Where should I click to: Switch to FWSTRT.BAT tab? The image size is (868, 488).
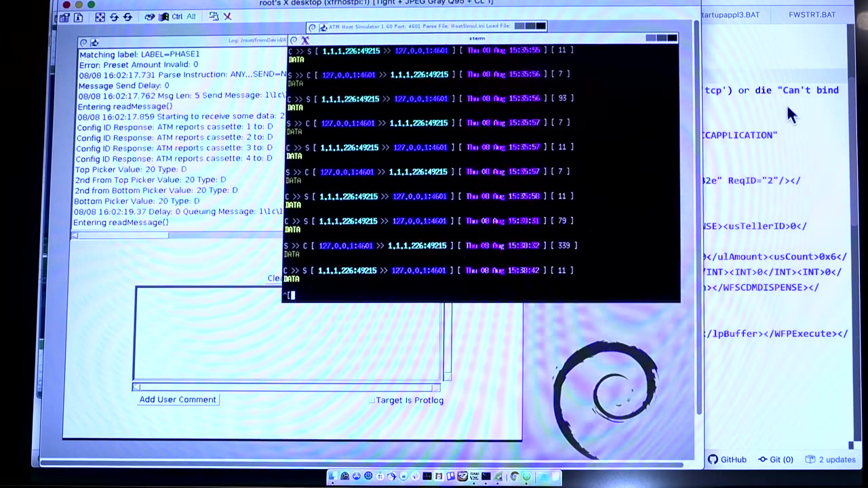click(812, 15)
